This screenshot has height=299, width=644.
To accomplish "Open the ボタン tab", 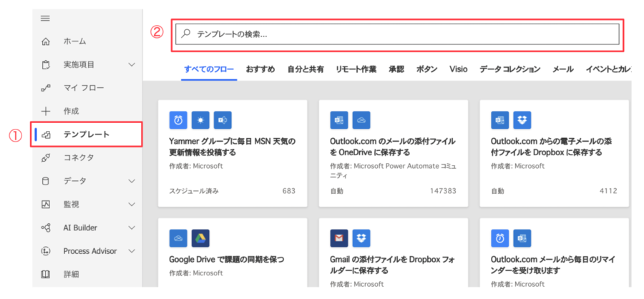I will (426, 69).
